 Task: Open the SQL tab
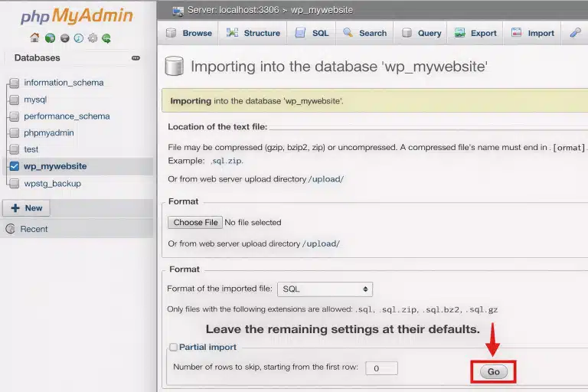(x=312, y=33)
